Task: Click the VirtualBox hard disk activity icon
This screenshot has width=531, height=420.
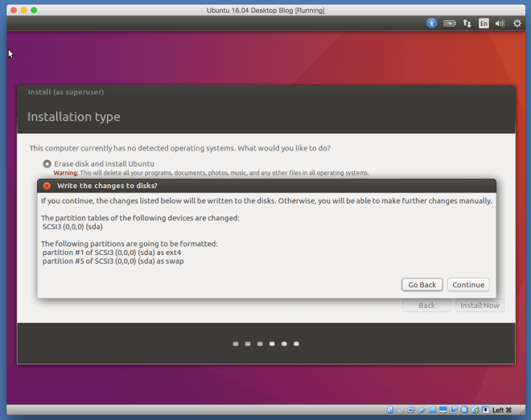Action: click(390, 410)
